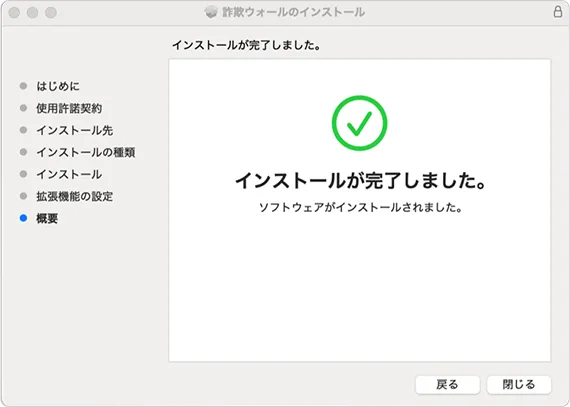Screen dimensions: 570x407
Task: Select the 使用許諾契約 step
Action: pos(69,108)
